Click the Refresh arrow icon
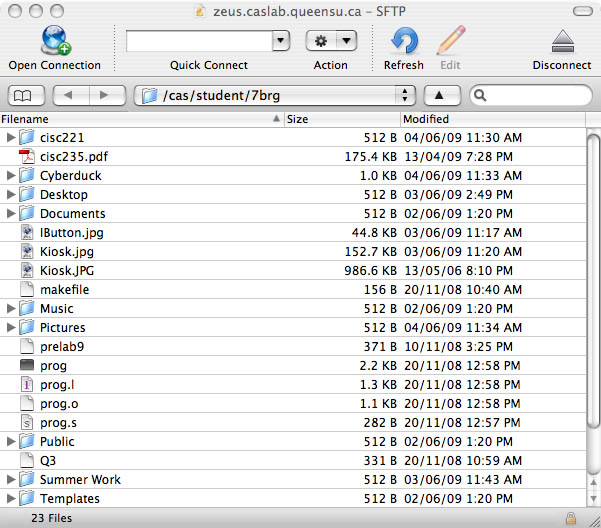The image size is (601, 528). [x=404, y=40]
